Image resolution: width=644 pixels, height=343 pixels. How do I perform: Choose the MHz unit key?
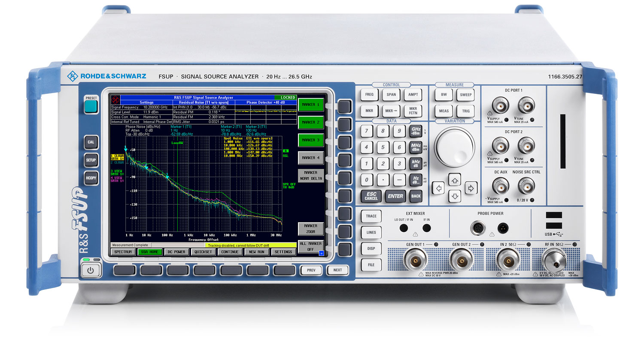(x=416, y=147)
